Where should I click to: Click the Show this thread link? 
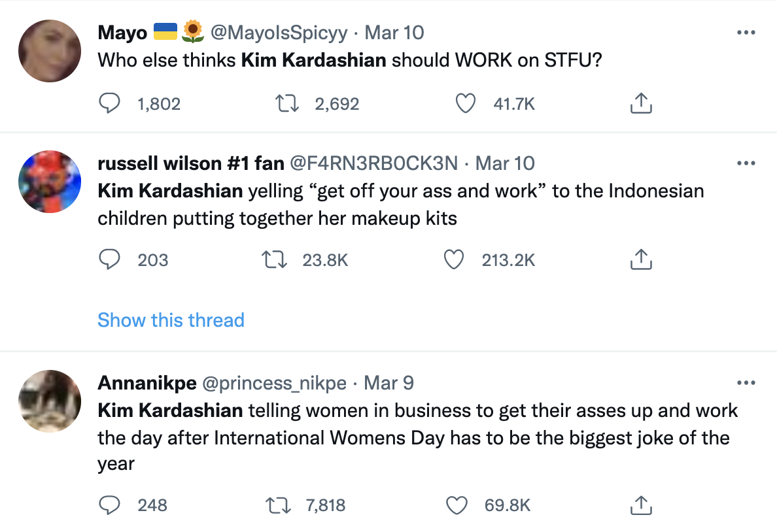click(171, 320)
